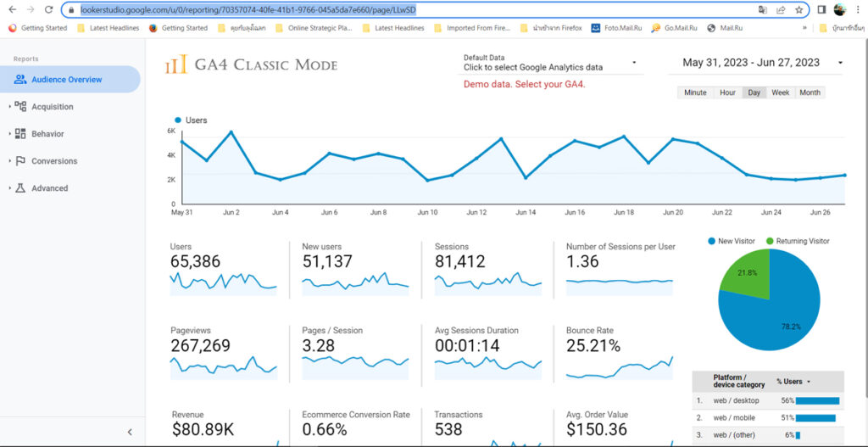Click Returning Visitor legend dot

point(770,241)
